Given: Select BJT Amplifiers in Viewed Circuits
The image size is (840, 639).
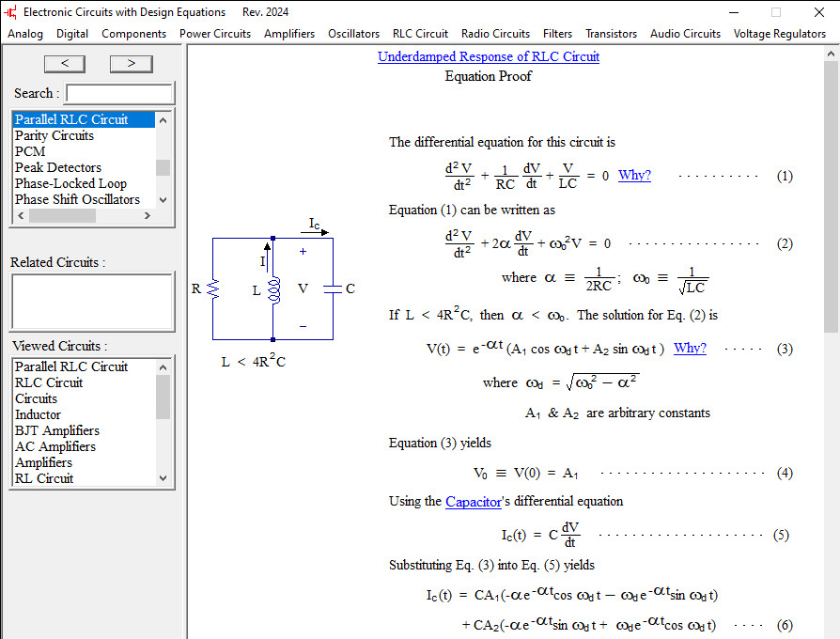Looking at the screenshot, I should coord(84,431).
